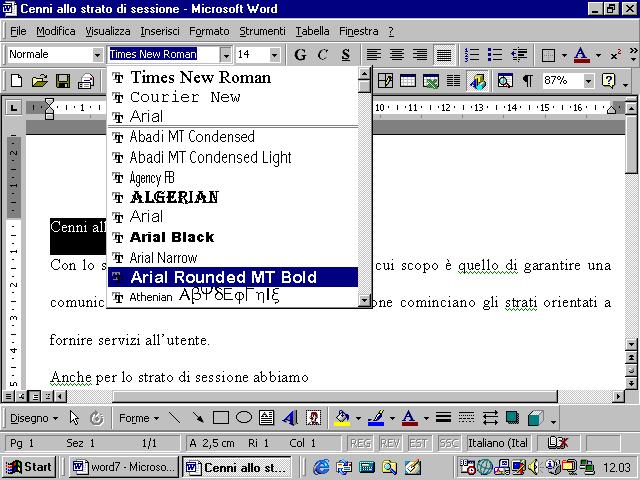Open Tables and Borders toolbar icon

tap(385, 80)
